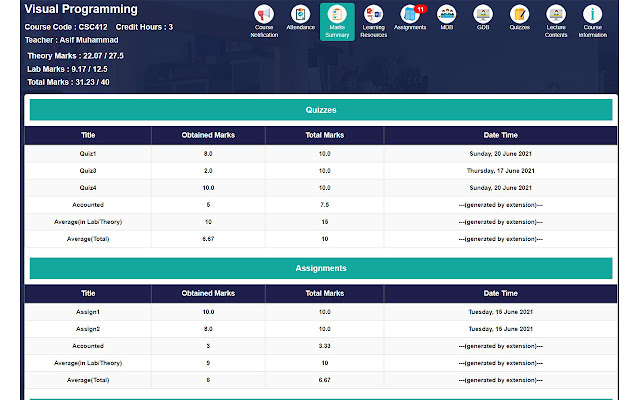
Task: Open the Quizzes icon
Action: point(520,15)
